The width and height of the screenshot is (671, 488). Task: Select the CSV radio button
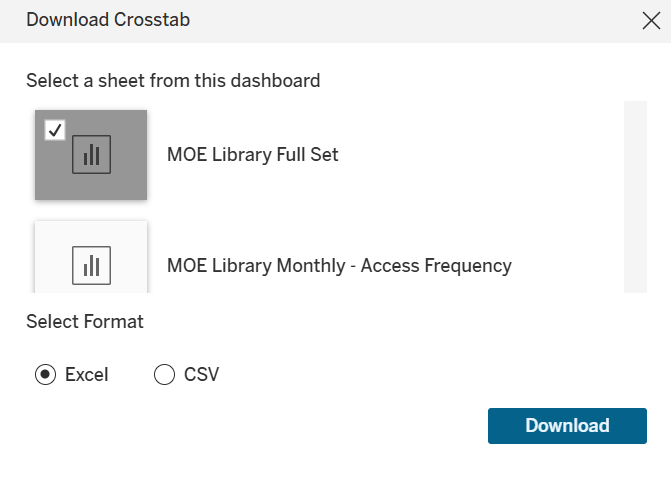(164, 375)
